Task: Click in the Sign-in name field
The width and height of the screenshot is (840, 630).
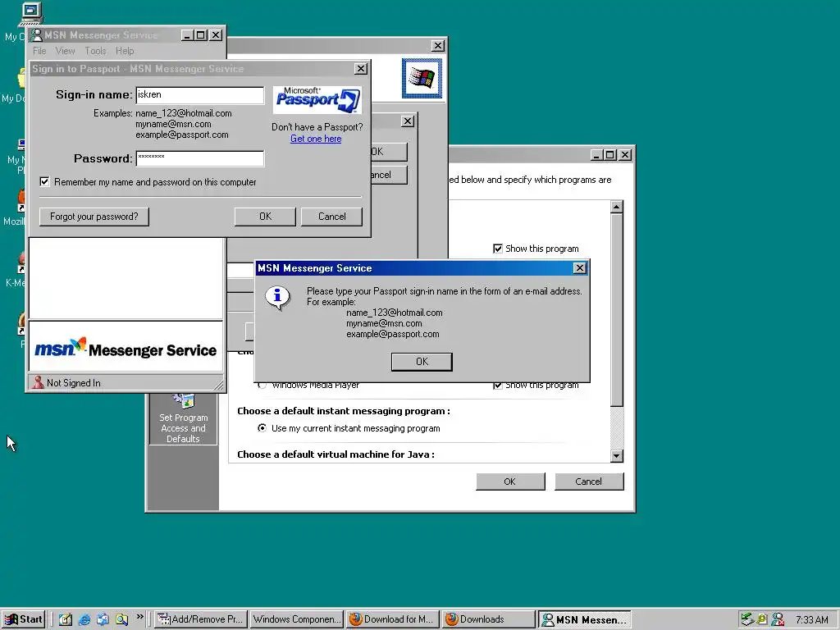Action: [x=200, y=95]
